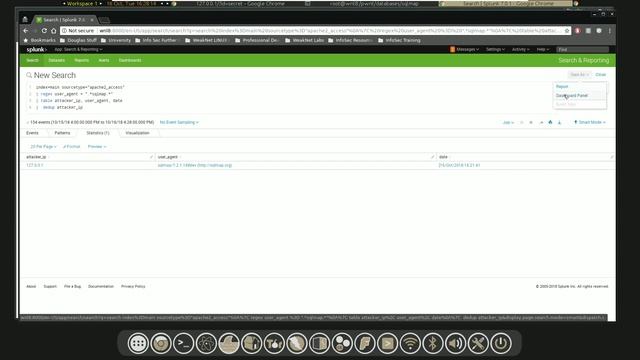This screenshot has height=360, width=640.
Task: Export results using download arrow icon
Action: pos(560,122)
